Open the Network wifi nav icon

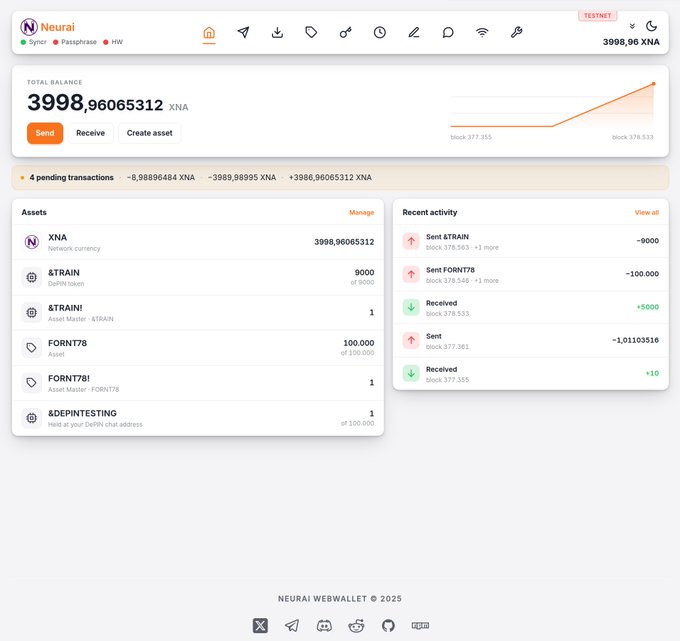point(482,33)
